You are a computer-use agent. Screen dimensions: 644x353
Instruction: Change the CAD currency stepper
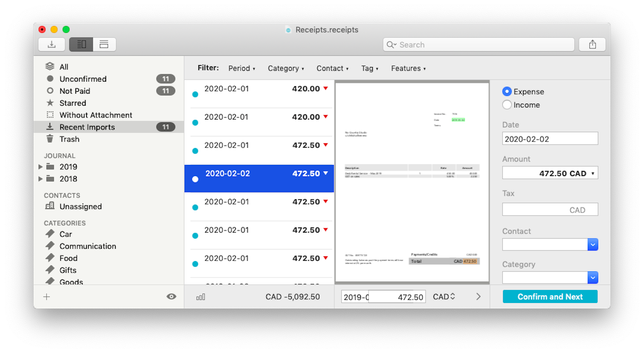click(x=452, y=296)
